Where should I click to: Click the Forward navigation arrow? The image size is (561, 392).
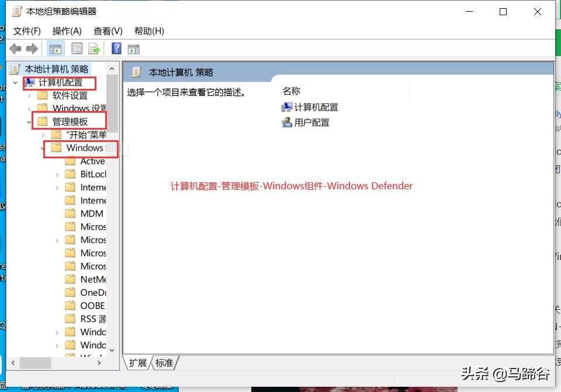(30, 48)
